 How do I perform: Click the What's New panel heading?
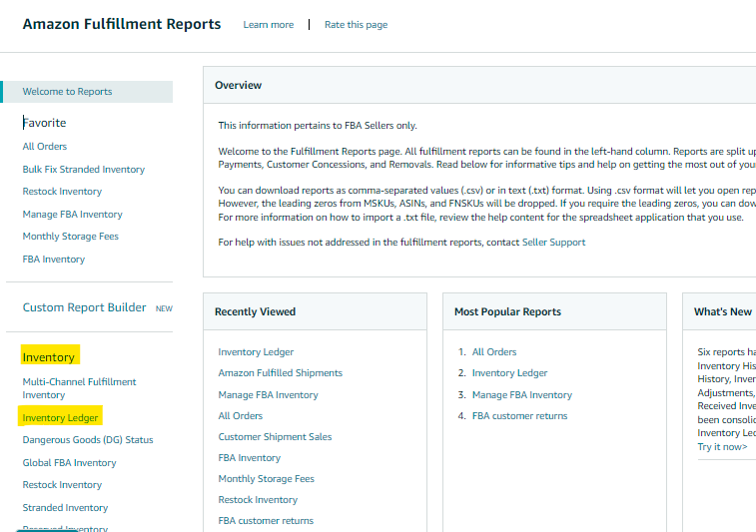(x=723, y=311)
